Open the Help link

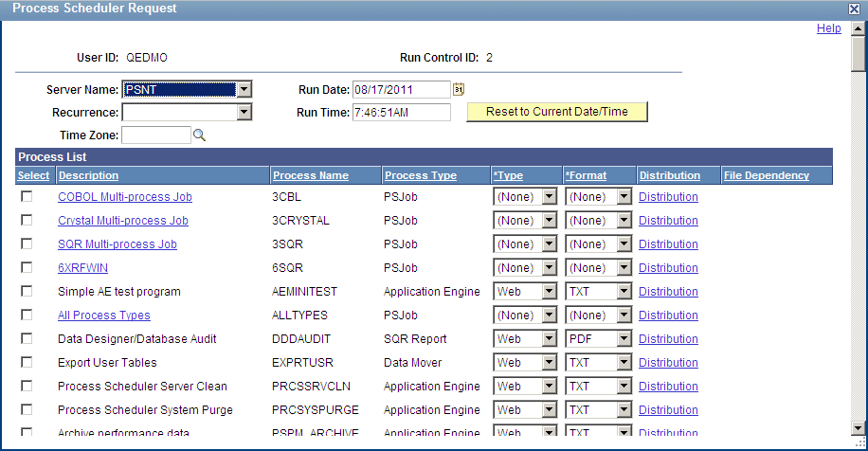pos(829,28)
